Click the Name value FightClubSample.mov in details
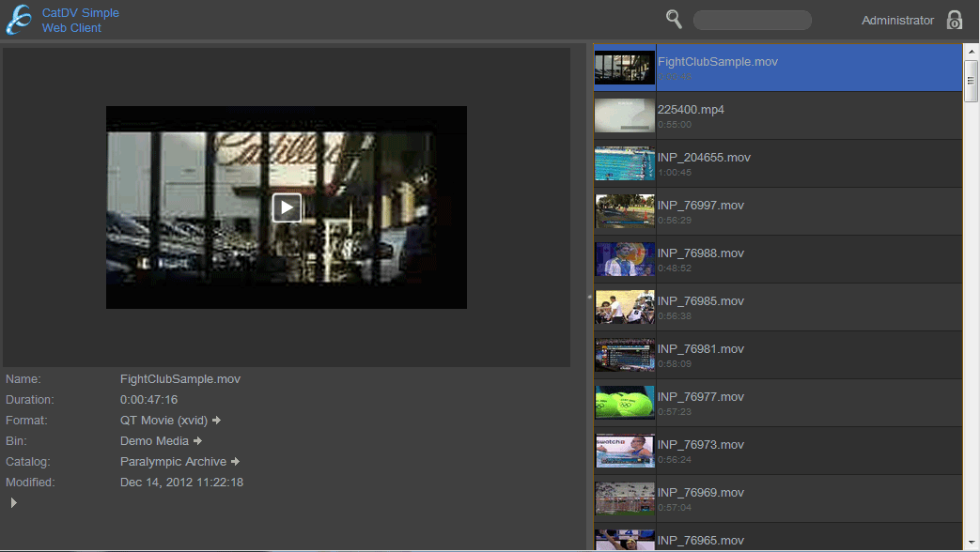This screenshot has width=980, height=552. 180,379
